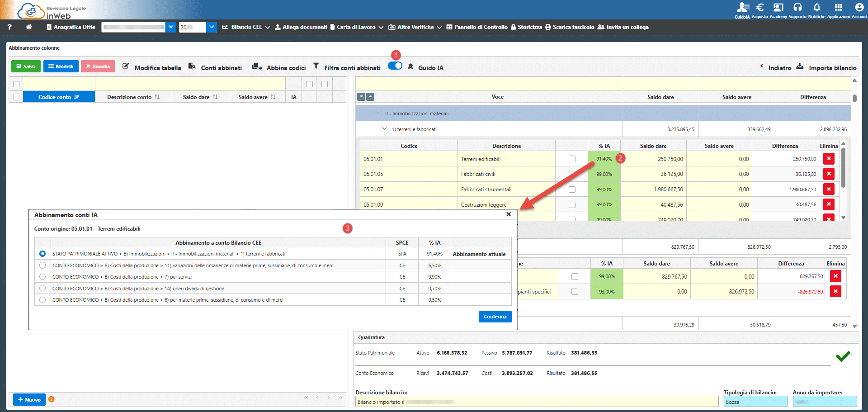This screenshot has width=868, height=412.
Task: Sort by Descrizione conto column
Action: 133,97
